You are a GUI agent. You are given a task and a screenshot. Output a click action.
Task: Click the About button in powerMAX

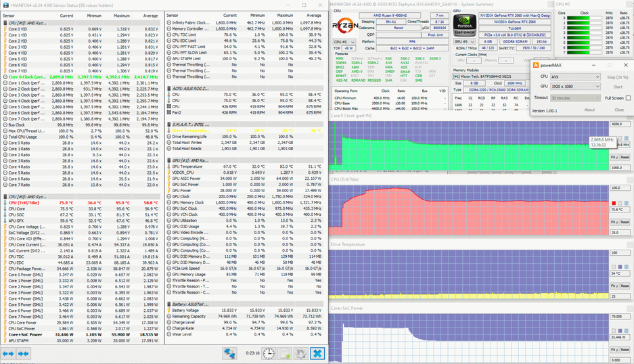pos(589,110)
